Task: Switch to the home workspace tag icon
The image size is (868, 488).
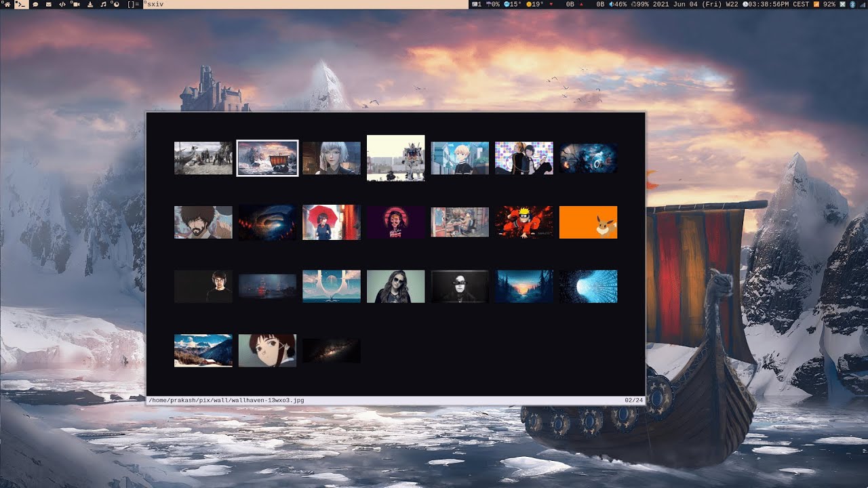Action: pyautogui.click(x=7, y=4)
